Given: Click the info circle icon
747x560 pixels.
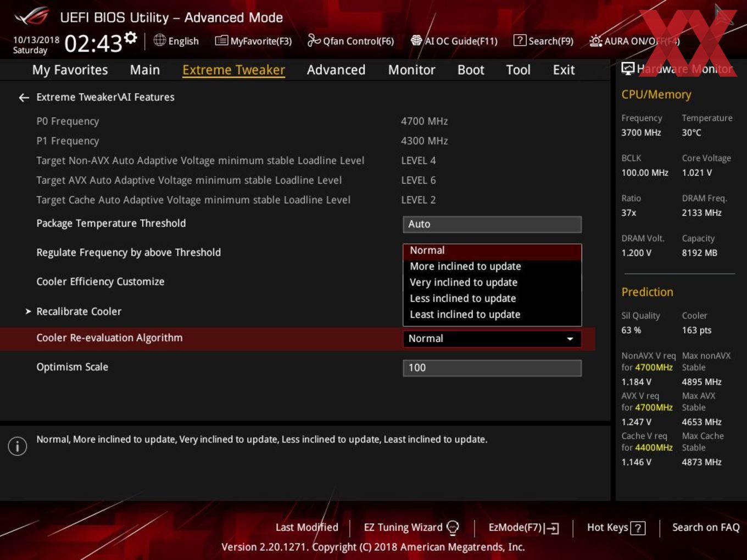Looking at the screenshot, I should click(18, 446).
